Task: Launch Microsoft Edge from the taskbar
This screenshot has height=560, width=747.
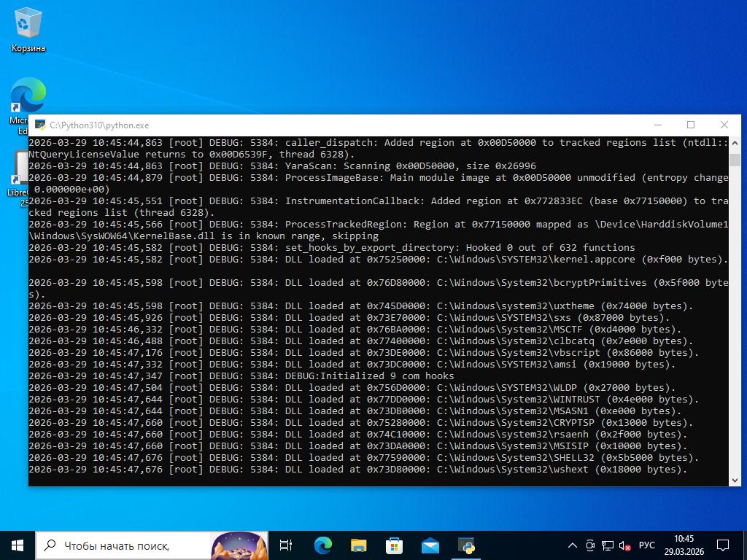Action: 322,545
